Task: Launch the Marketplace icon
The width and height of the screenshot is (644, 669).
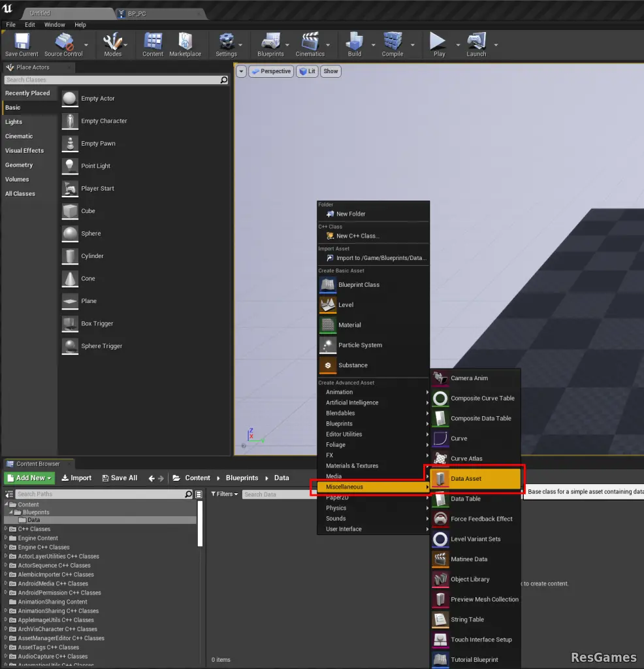Action: click(185, 45)
